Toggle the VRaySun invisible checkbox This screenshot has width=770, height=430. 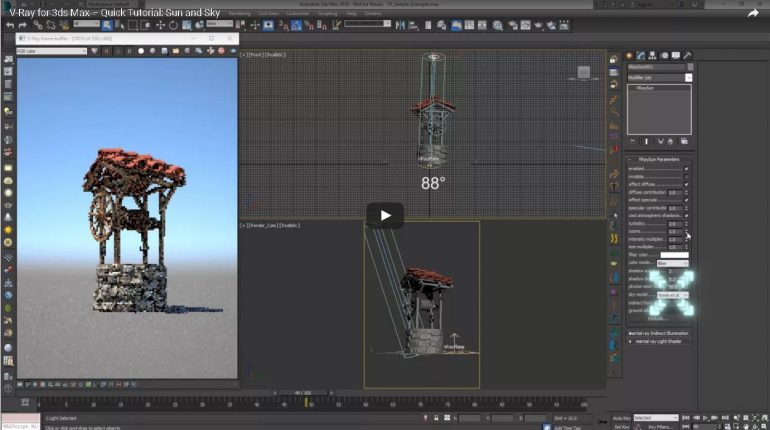[x=687, y=177]
